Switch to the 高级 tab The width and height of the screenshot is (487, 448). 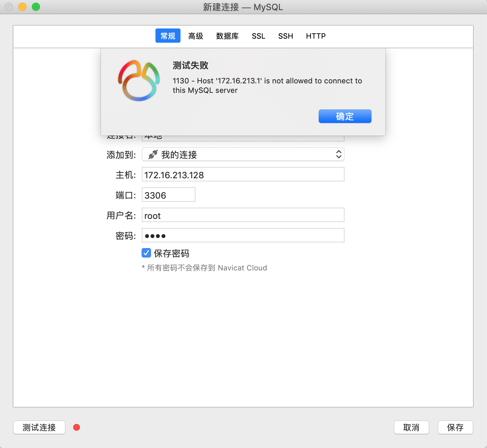(x=196, y=36)
